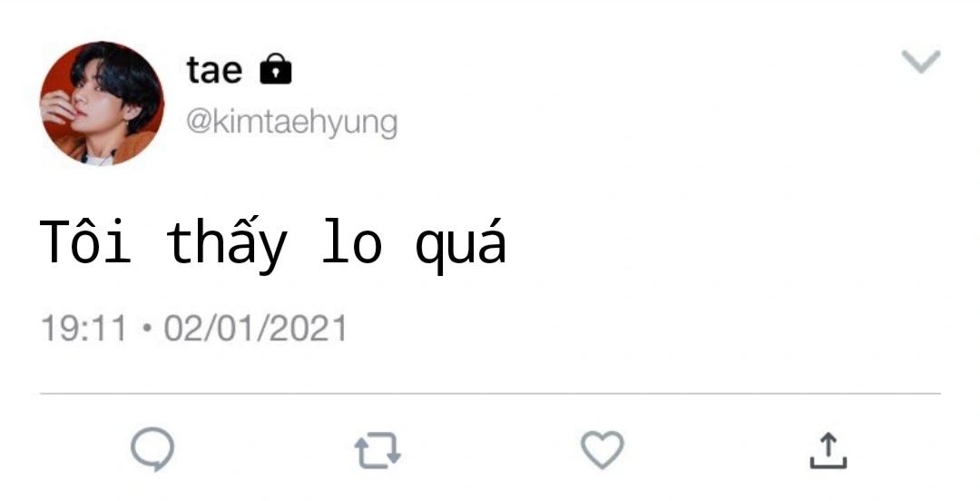
Task: Click the word quá in the tweet
Action: click(461, 245)
